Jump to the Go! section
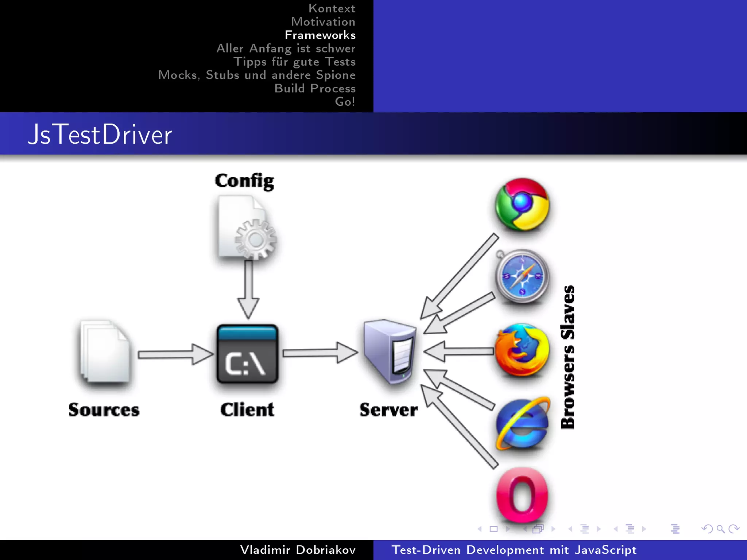 (345, 102)
